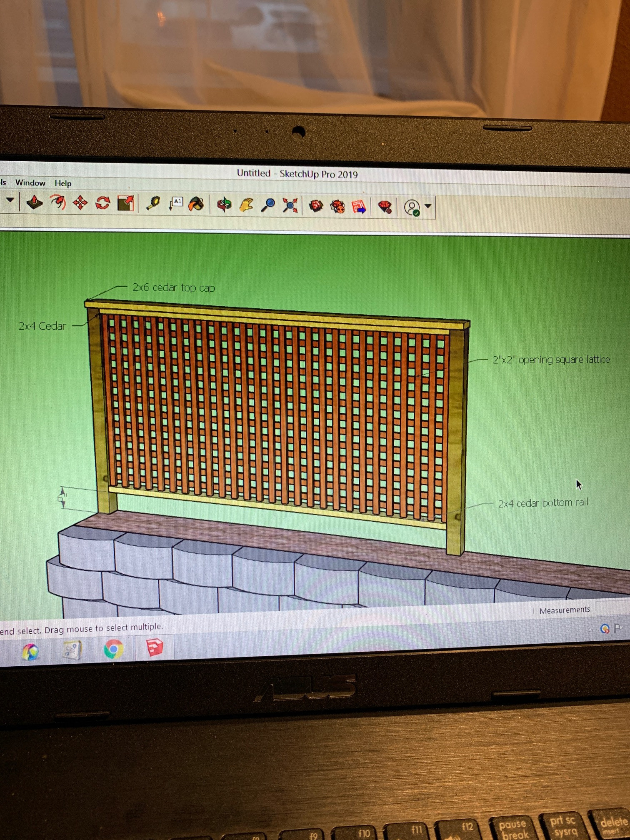Click the Zoom Extents tool
This screenshot has height=840, width=630.
[290, 205]
